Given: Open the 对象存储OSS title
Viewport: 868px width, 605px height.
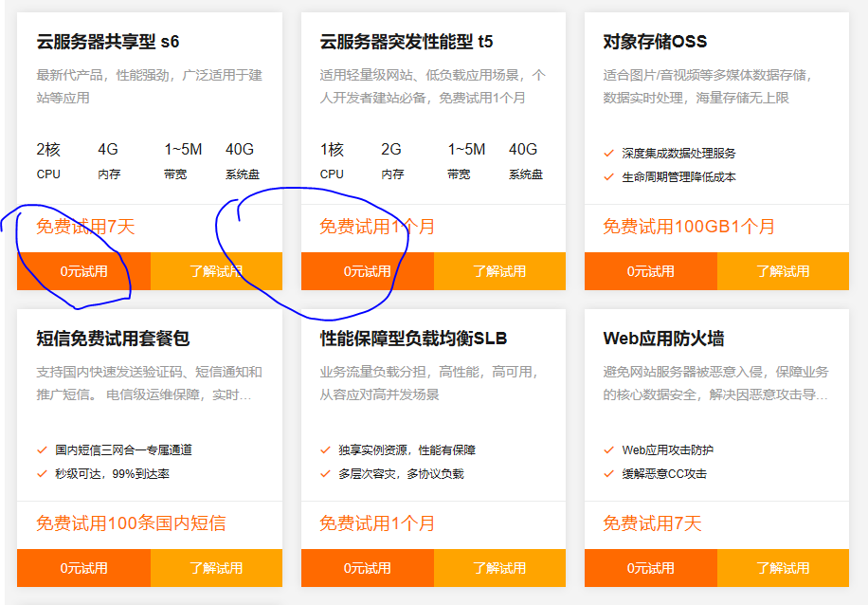Looking at the screenshot, I should tap(655, 42).
